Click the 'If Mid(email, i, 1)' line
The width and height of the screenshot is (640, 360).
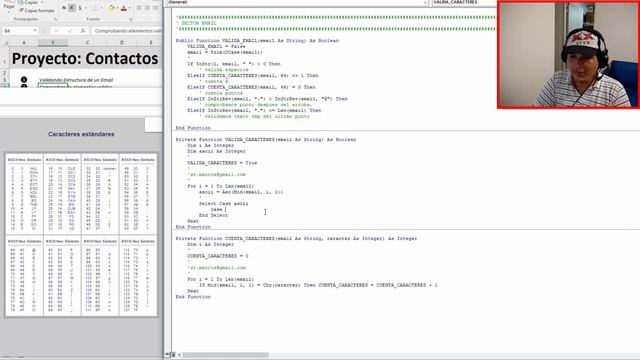(x=318, y=285)
